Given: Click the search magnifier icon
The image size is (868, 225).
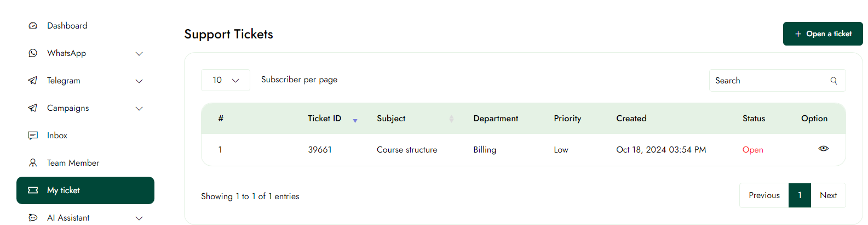Looking at the screenshot, I should 833,81.
